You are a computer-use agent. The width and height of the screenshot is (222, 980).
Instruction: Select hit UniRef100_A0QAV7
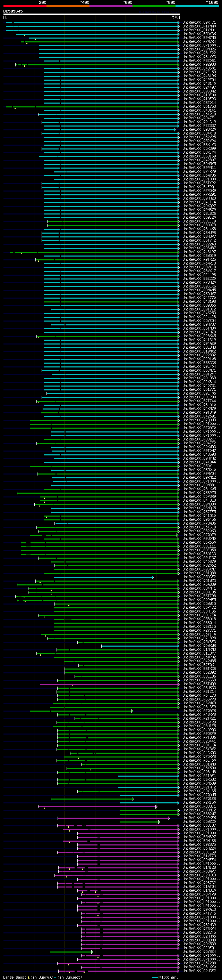[x=199, y=871]
